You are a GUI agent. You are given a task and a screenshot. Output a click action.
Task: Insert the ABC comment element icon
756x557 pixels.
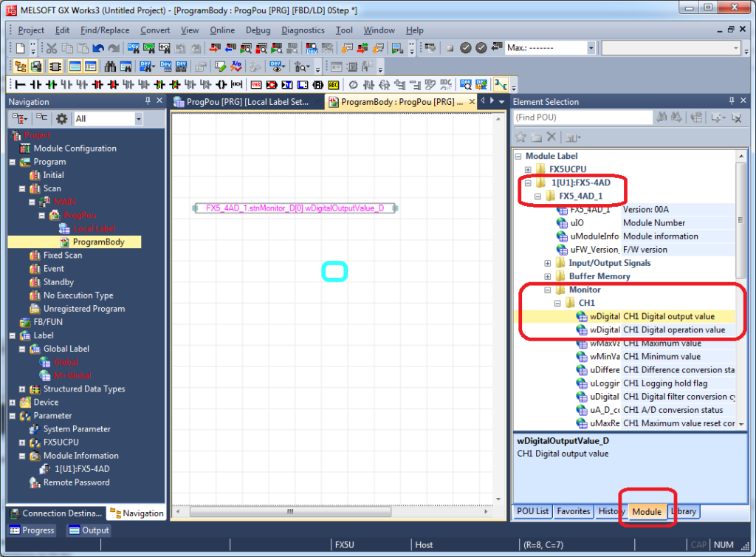click(334, 85)
